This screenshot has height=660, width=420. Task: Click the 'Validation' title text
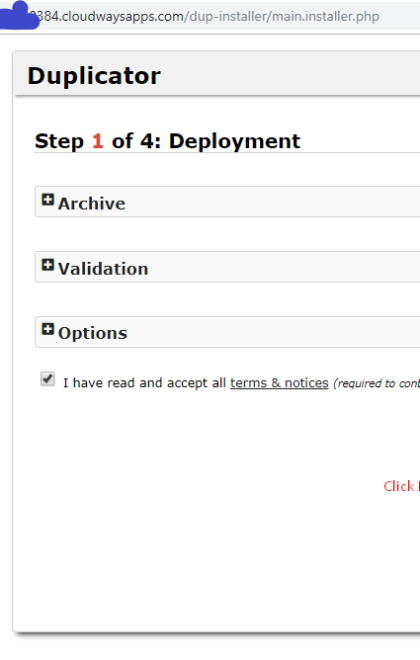[103, 269]
